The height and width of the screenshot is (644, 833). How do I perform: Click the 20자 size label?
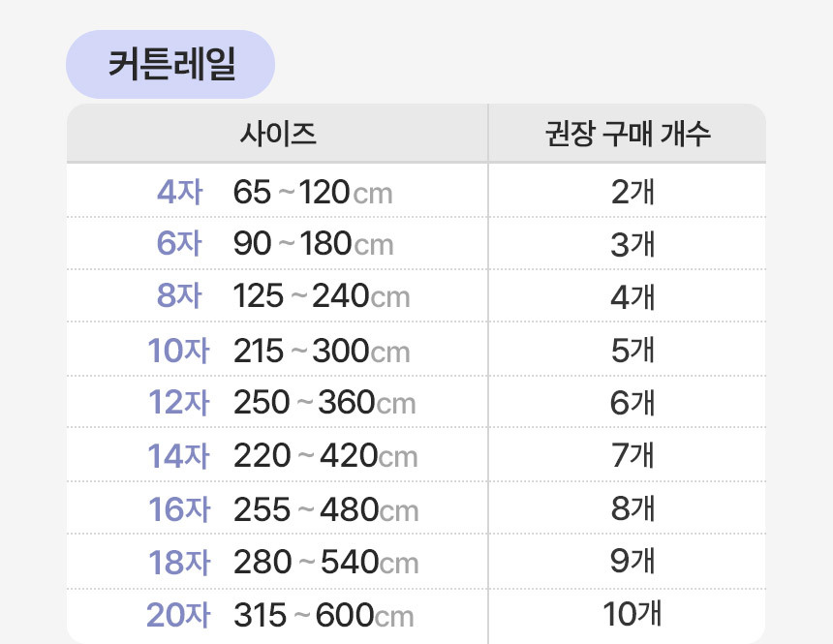tap(178, 614)
